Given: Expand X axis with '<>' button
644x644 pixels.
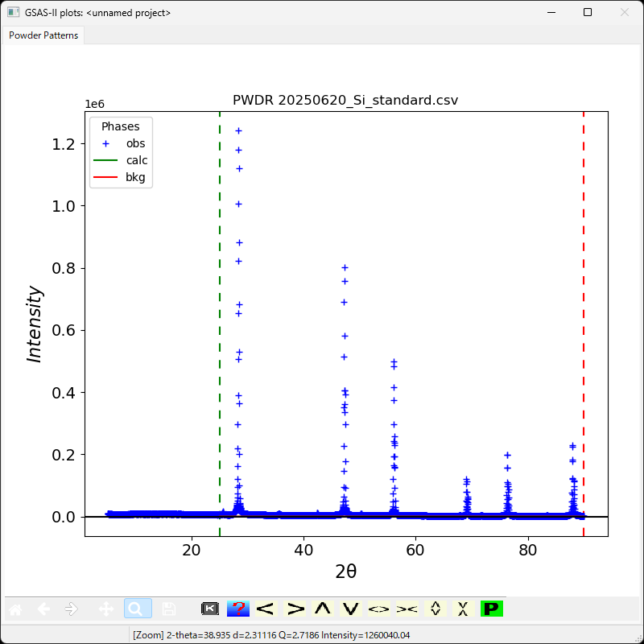Looking at the screenshot, I should (x=378, y=609).
